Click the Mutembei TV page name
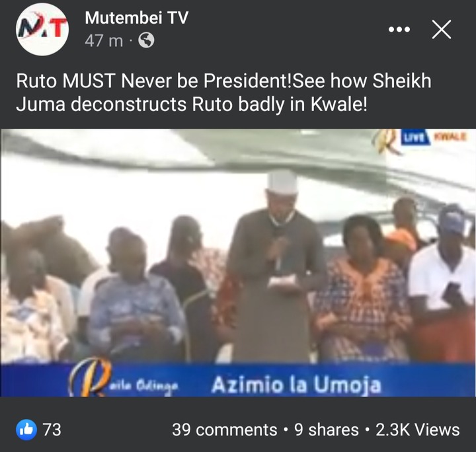Viewport: 476px width, 452px height. pos(137,18)
